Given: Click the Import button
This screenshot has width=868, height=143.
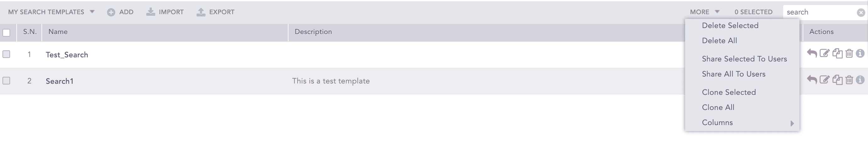Looking at the screenshot, I should point(165,12).
